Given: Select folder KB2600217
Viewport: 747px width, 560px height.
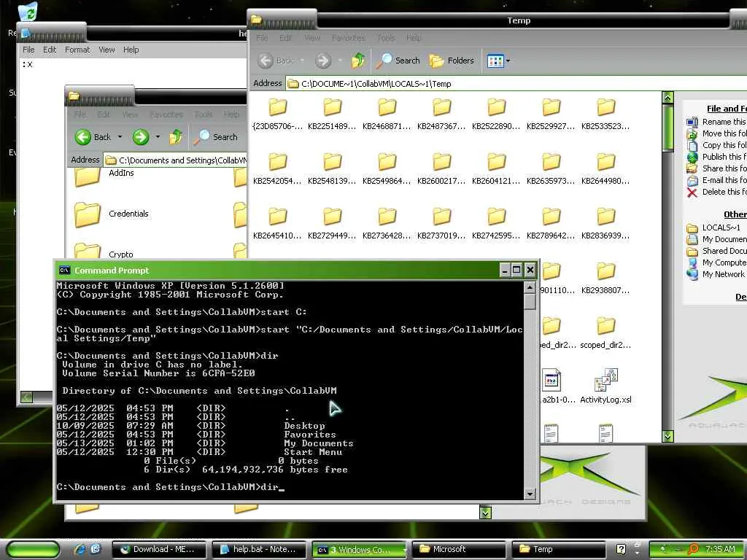Looking at the screenshot, I should [441, 169].
